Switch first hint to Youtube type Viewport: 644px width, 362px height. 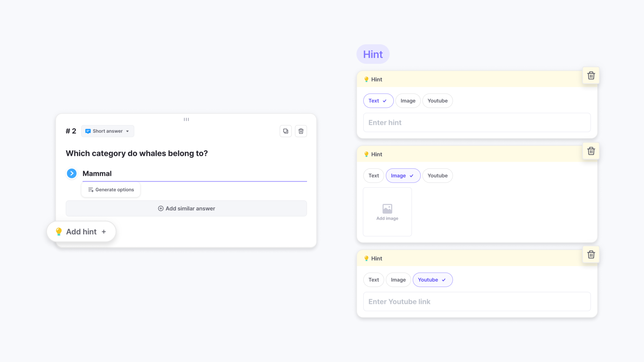pyautogui.click(x=437, y=101)
